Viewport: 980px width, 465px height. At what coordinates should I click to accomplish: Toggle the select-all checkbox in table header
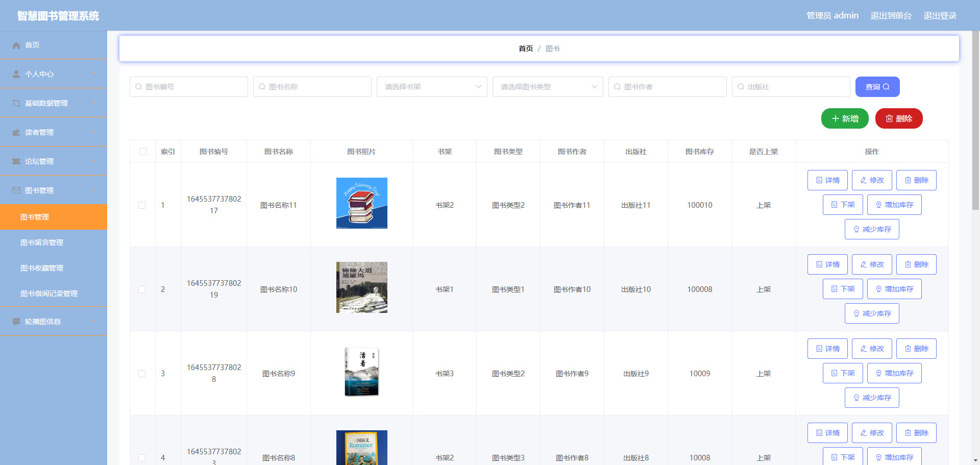143,152
